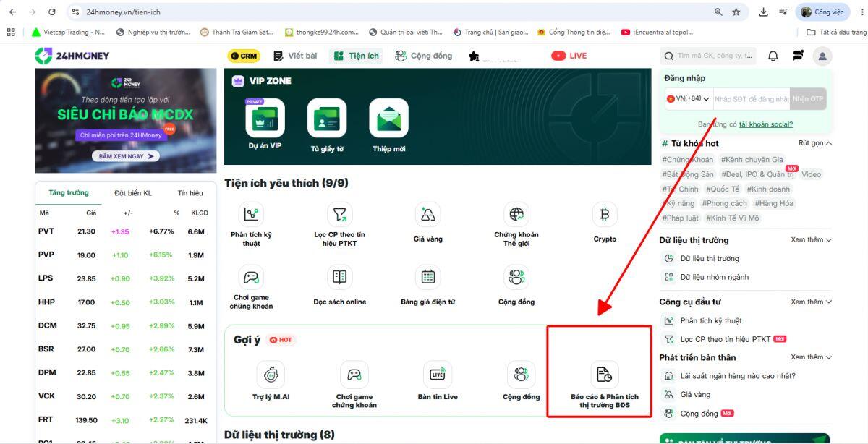Expand Xem thêm for Công cụ đầu tư
This screenshot has width=868, height=444.
811,302
